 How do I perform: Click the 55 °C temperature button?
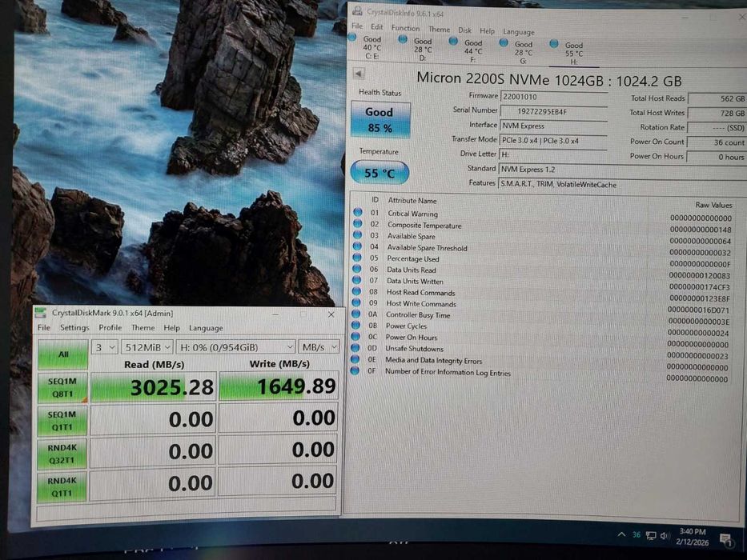[380, 173]
